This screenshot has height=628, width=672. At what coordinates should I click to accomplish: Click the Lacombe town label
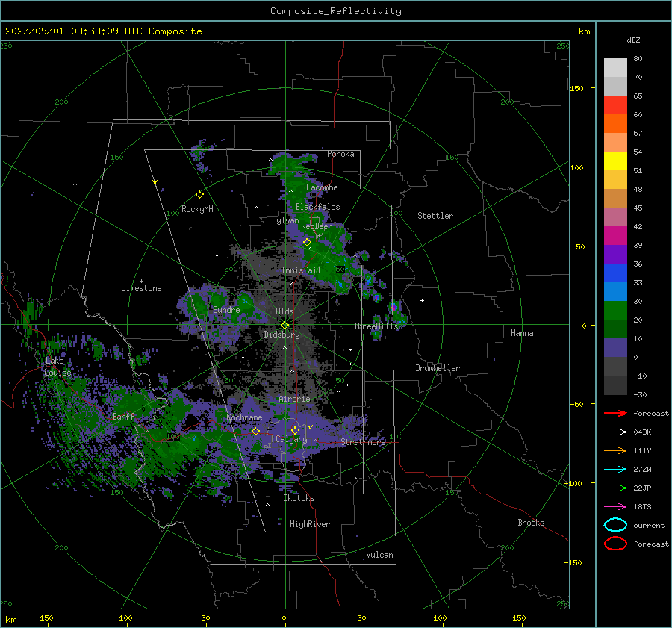pos(322,187)
